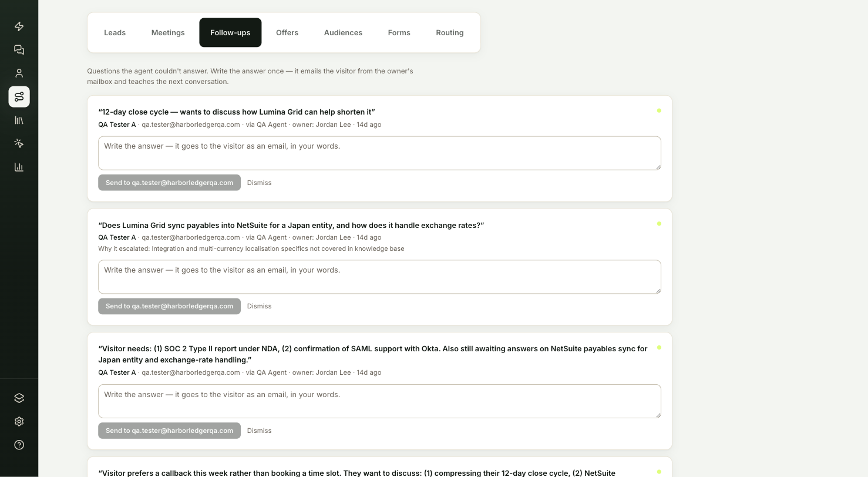
Task: Click the "Visitor prefers a callback this week" title
Action: click(x=357, y=473)
